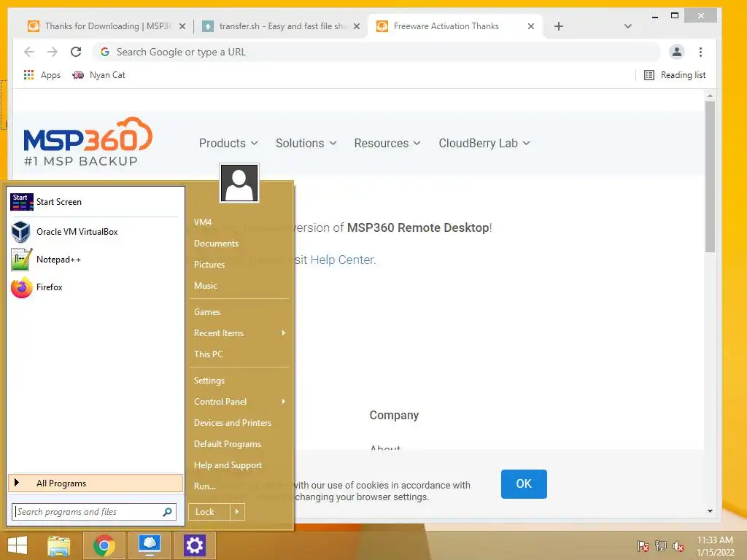Close the Freeware Activation Thanks tab
747x560 pixels.
tap(531, 27)
